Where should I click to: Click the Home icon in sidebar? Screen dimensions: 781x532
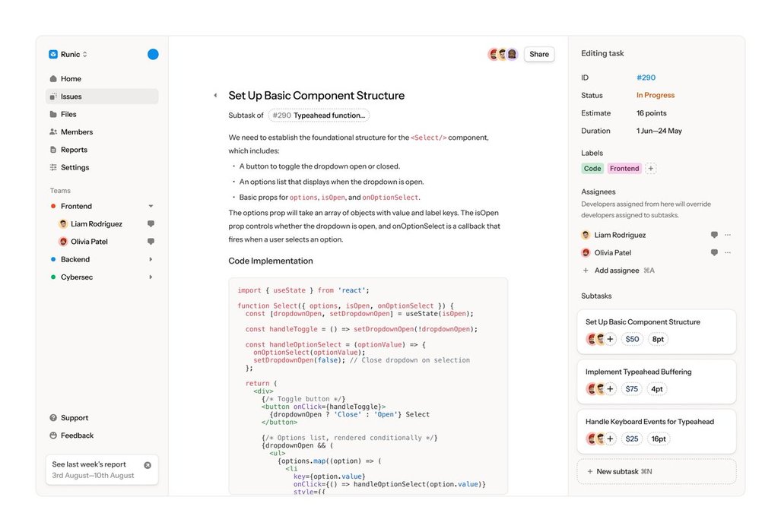(53, 79)
